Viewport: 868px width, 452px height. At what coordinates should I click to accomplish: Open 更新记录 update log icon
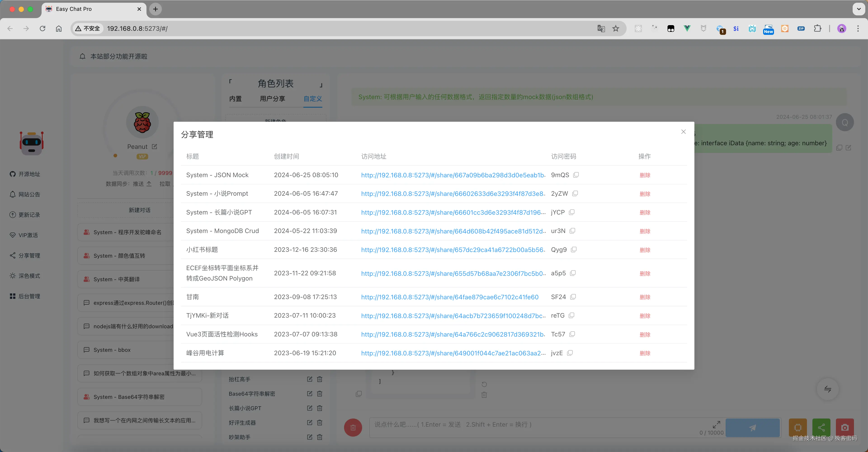[x=12, y=214]
